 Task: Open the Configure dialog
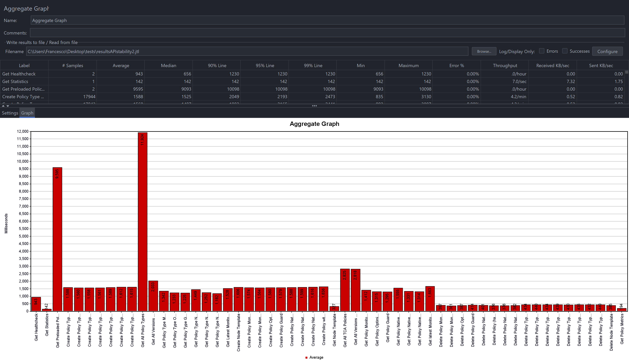tap(607, 51)
